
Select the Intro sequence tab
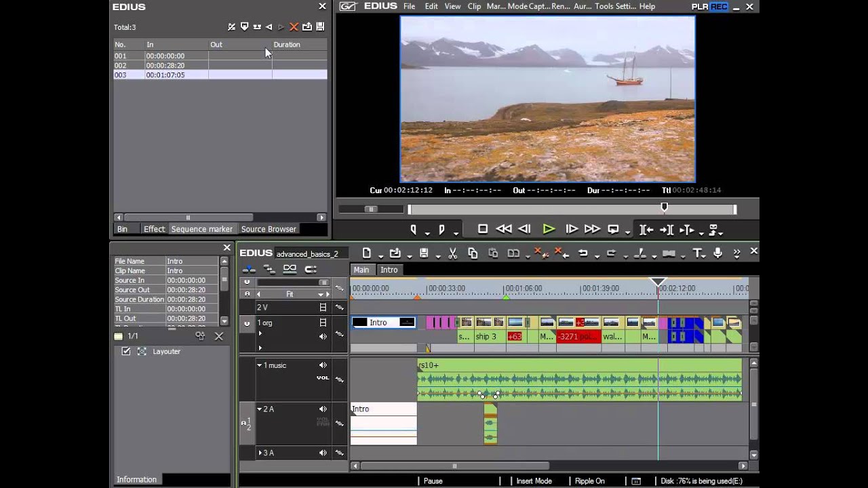(x=389, y=270)
